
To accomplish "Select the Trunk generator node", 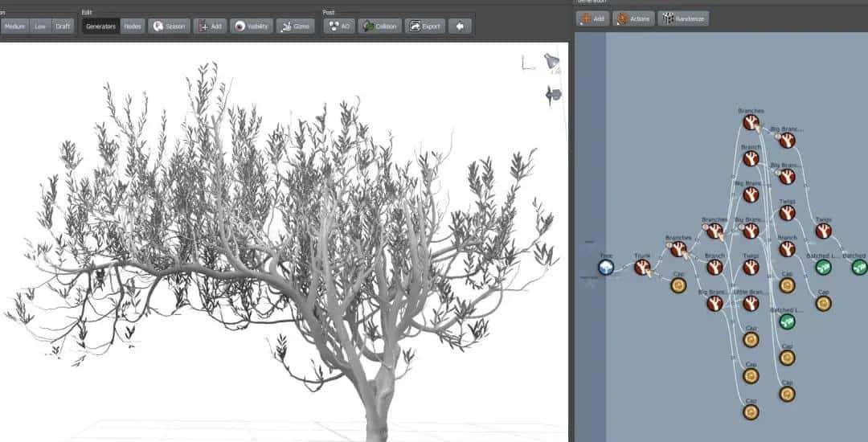I will click(642, 267).
